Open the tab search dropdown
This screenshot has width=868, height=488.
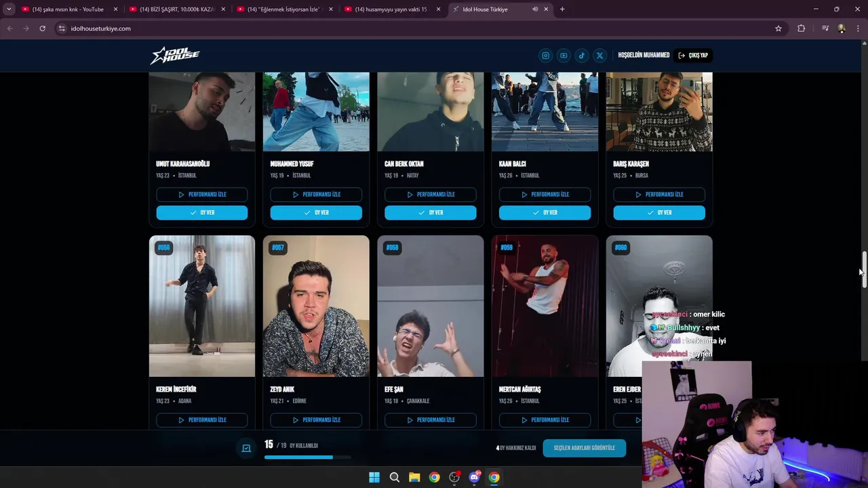coord(9,9)
